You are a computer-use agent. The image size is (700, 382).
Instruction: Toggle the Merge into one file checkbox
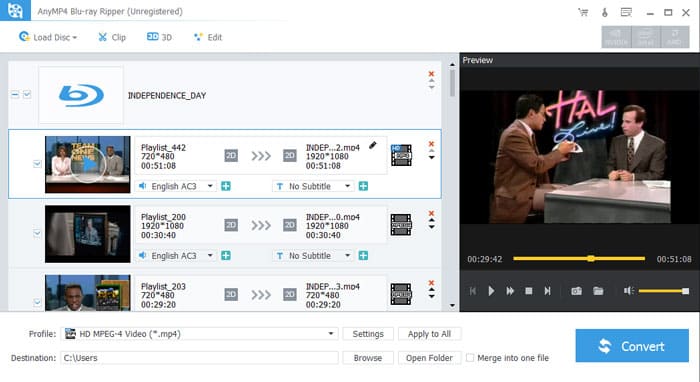(470, 358)
